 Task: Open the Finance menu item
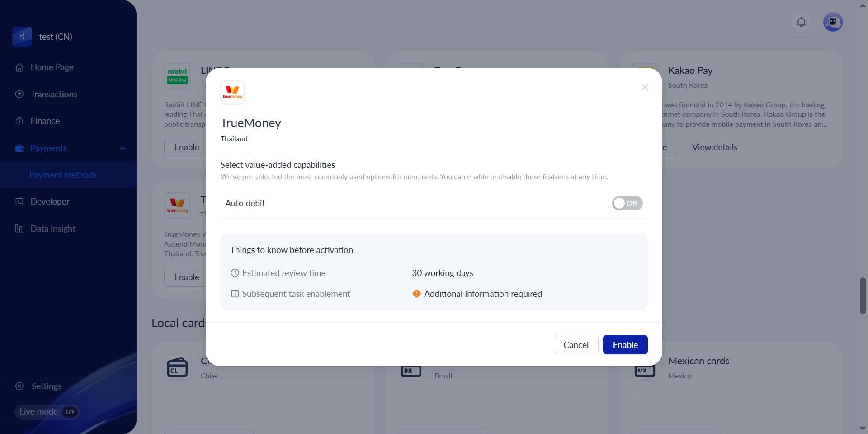coord(45,121)
